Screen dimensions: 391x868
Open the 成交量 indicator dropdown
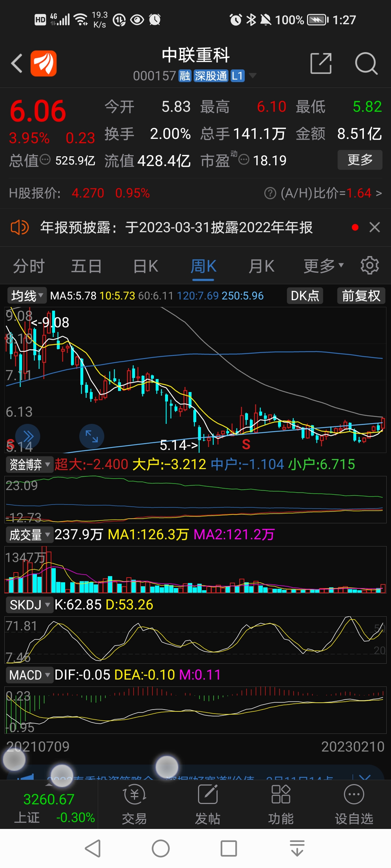[x=30, y=535]
